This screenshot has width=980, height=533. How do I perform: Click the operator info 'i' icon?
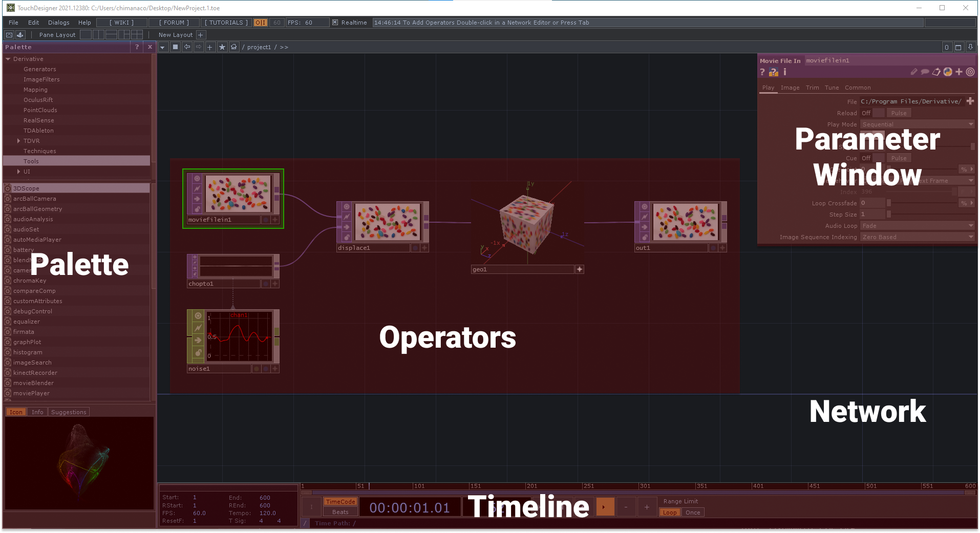(784, 72)
